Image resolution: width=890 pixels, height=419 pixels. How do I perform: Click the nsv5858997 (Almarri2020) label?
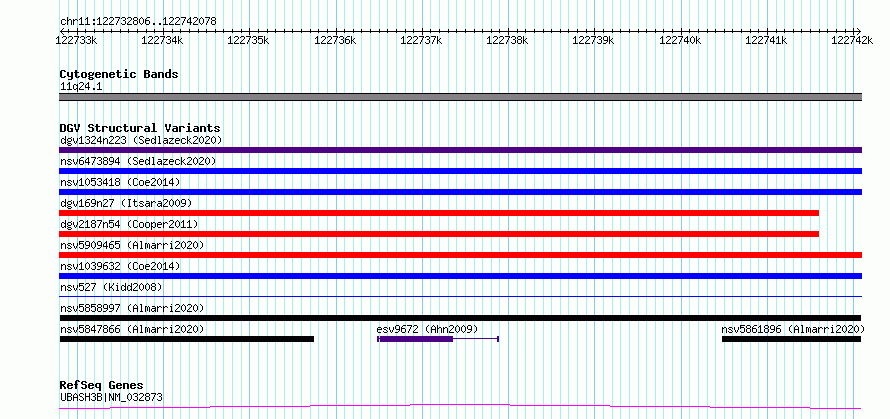pos(132,308)
